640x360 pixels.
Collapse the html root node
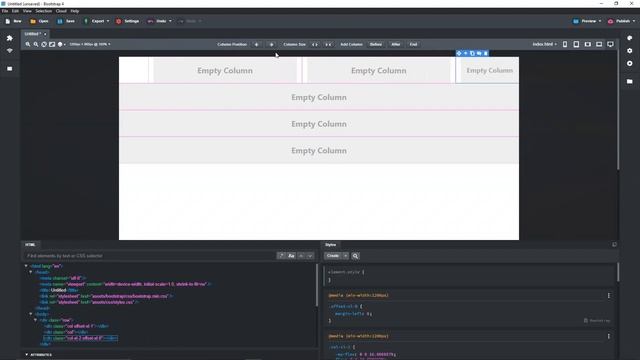pos(26,266)
